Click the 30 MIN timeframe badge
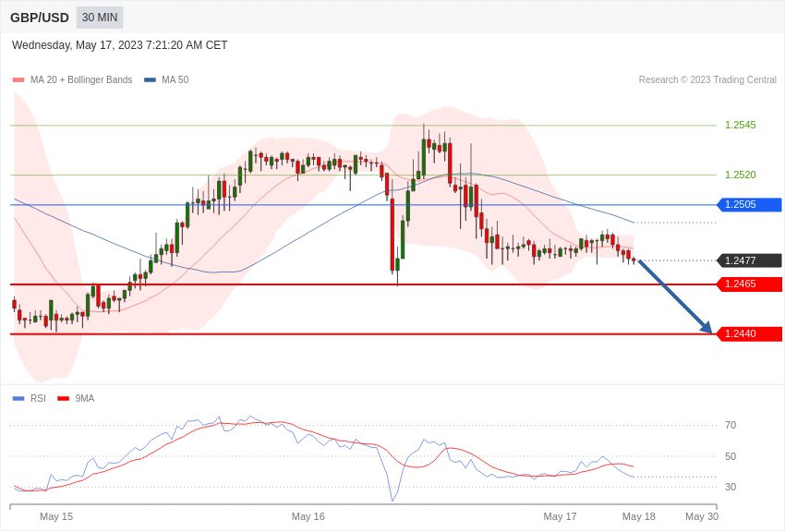785x532 pixels. point(100,18)
